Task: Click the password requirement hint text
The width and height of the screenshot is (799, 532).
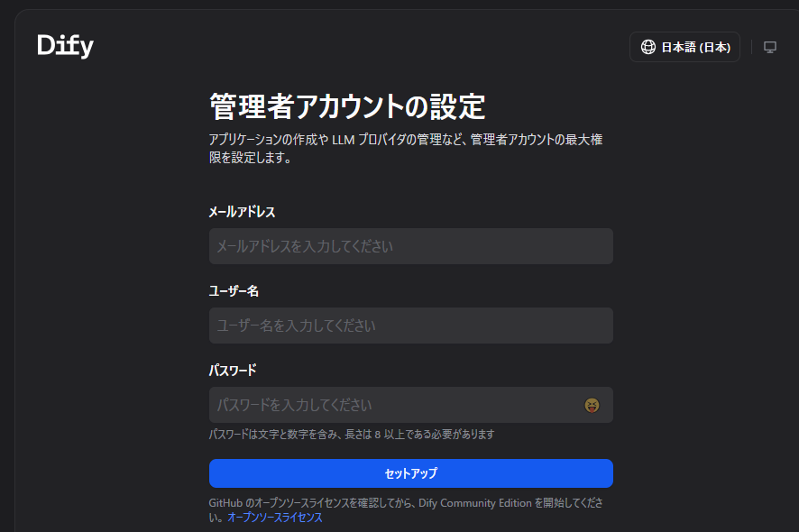Action: (x=352, y=434)
